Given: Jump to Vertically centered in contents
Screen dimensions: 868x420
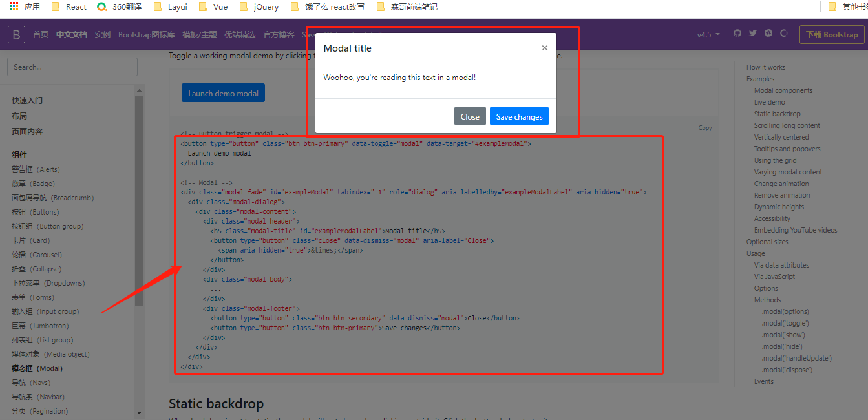Looking at the screenshot, I should pos(781,137).
